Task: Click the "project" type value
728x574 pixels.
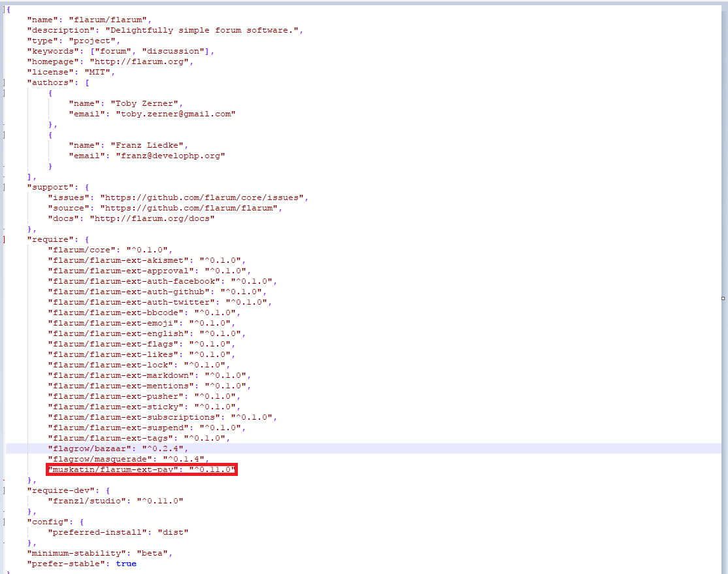Action: [x=92, y=41]
